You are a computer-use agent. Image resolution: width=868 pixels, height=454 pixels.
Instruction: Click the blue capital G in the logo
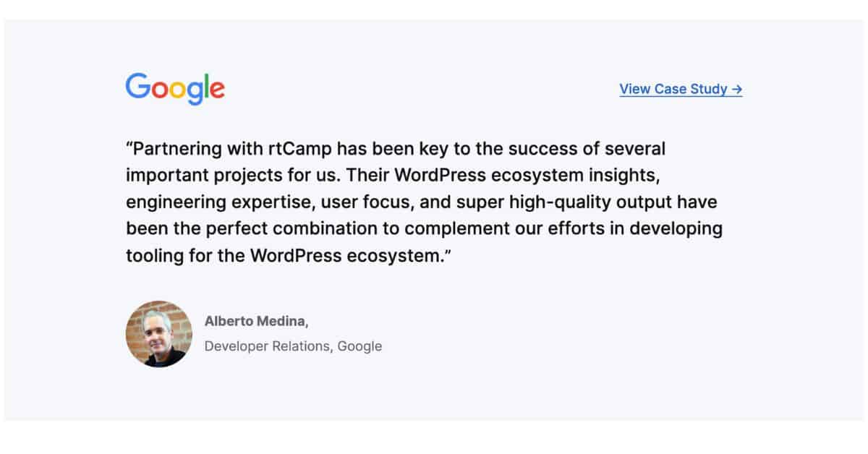pos(137,87)
